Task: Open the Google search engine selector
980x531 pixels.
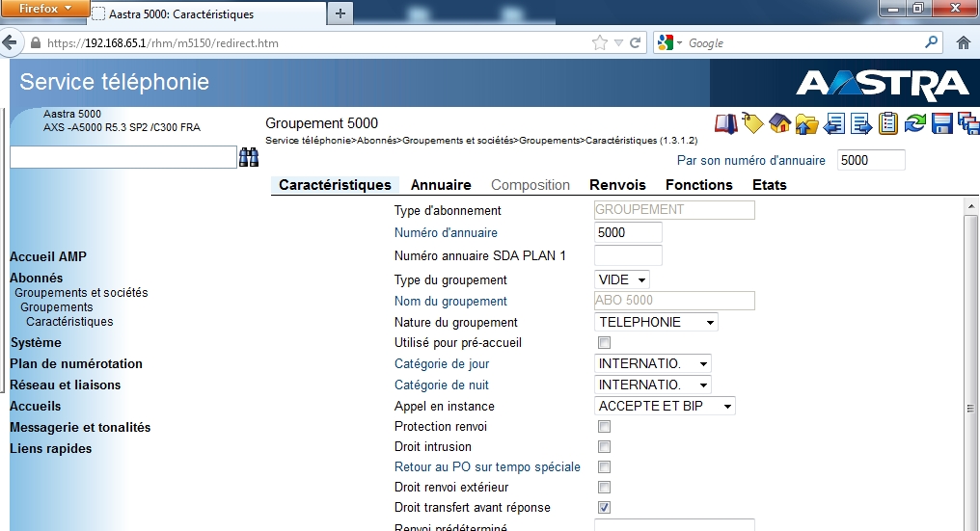Action: (x=669, y=42)
